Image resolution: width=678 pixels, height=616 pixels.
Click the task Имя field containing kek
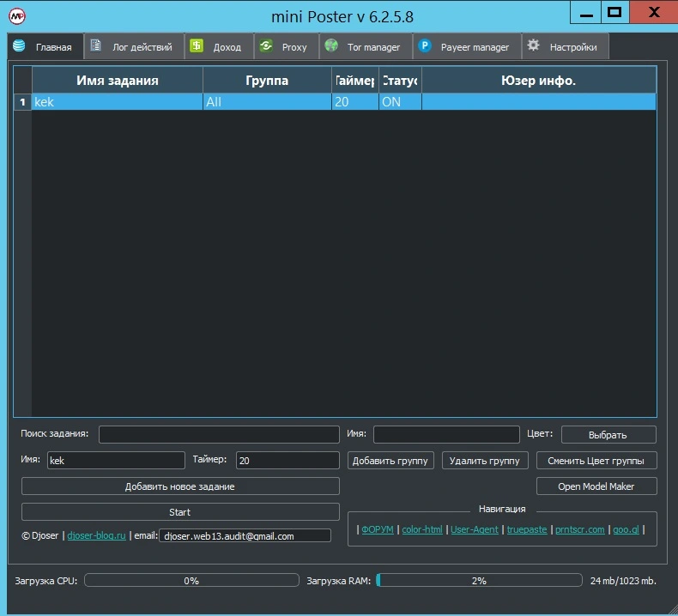click(x=116, y=461)
